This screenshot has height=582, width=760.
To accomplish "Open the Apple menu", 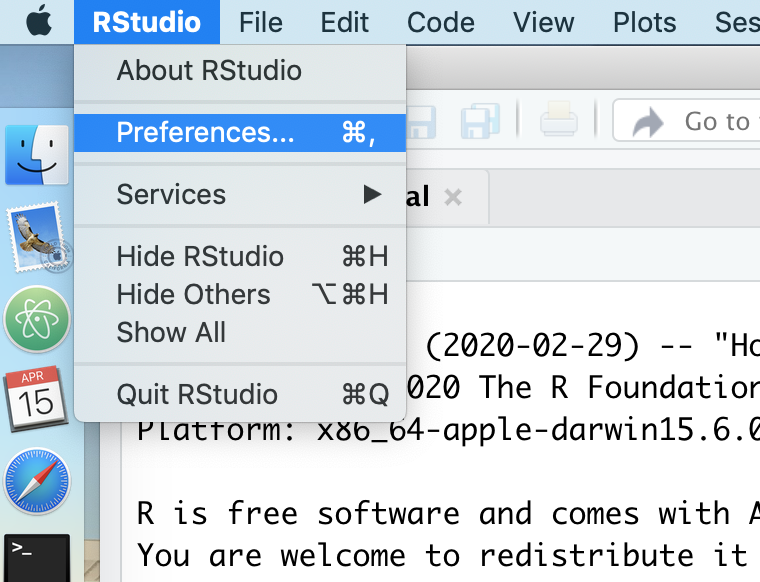I will pyautogui.click(x=38, y=21).
